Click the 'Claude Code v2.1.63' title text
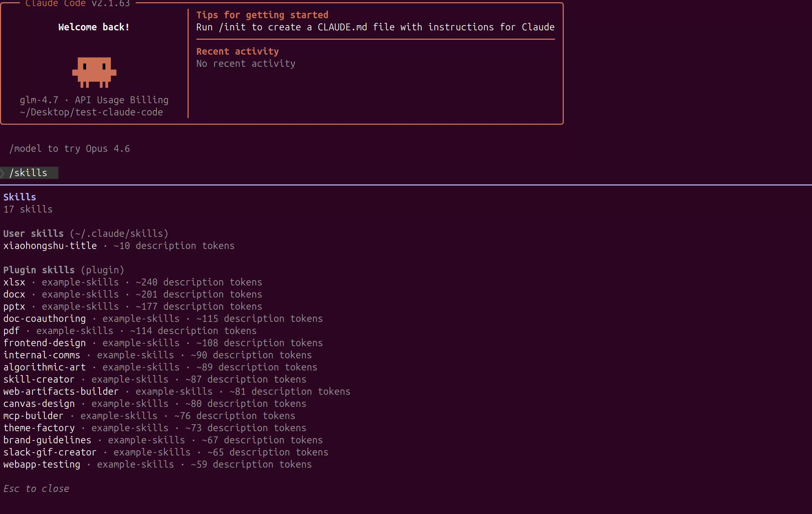Viewport: 812px width, 514px height. pyautogui.click(x=78, y=3)
